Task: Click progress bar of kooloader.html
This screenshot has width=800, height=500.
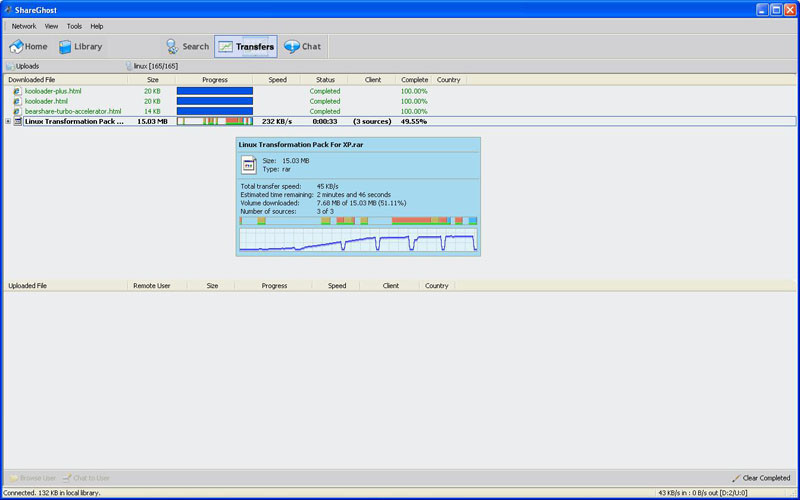Action: click(x=214, y=101)
